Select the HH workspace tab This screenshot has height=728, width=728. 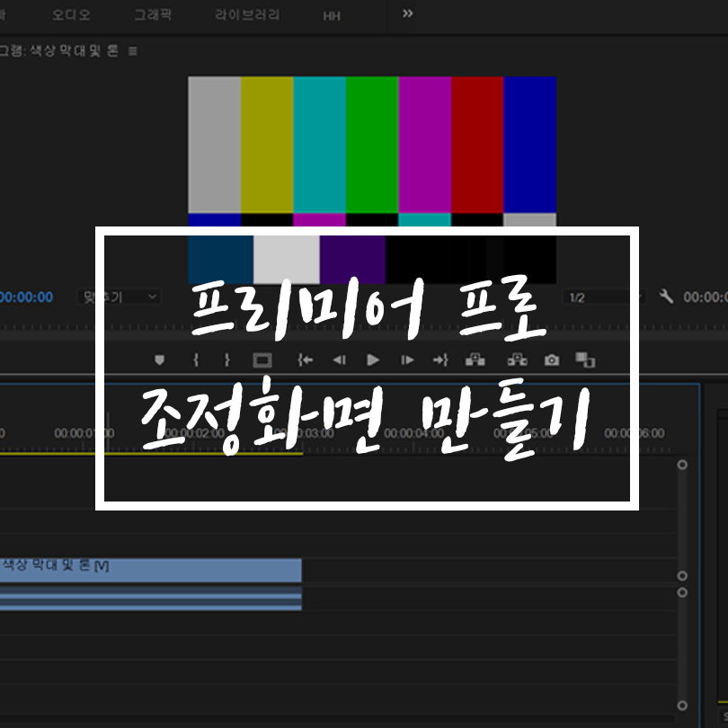(332, 16)
